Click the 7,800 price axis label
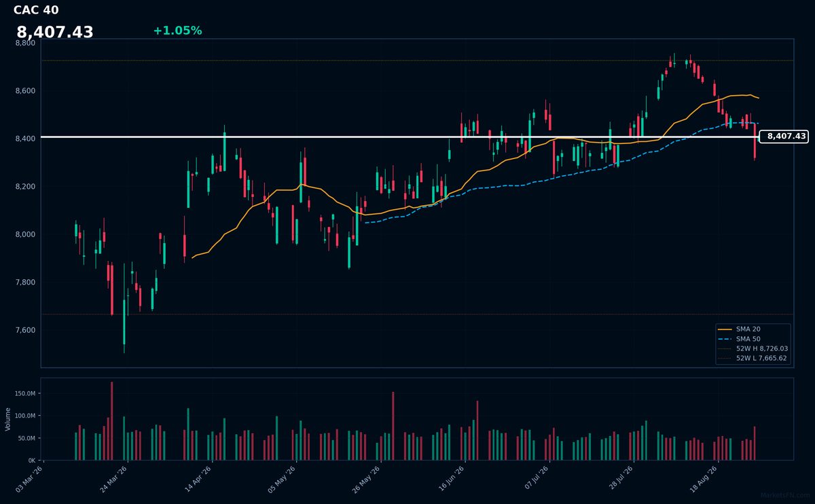 (25, 283)
